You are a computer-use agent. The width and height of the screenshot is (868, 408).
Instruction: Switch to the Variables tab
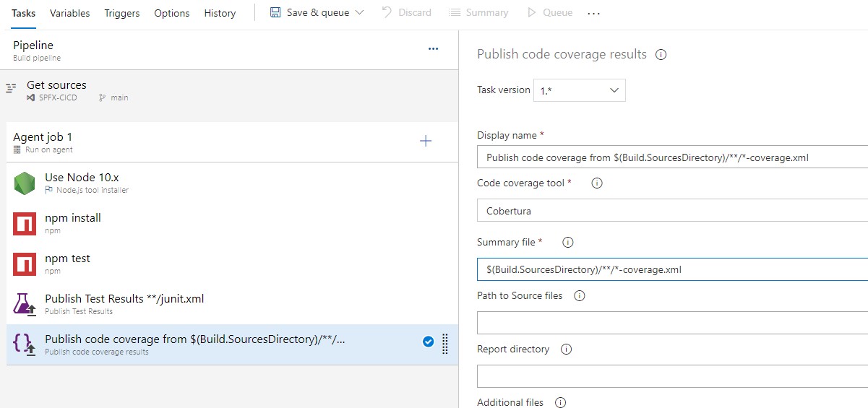point(70,13)
